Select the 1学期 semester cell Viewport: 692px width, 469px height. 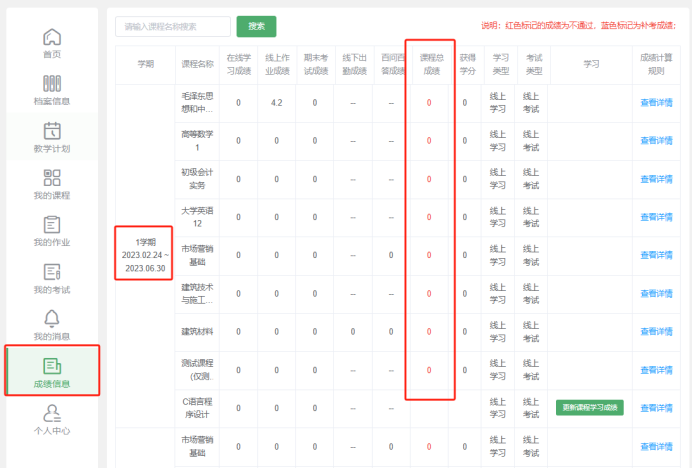[x=145, y=255]
